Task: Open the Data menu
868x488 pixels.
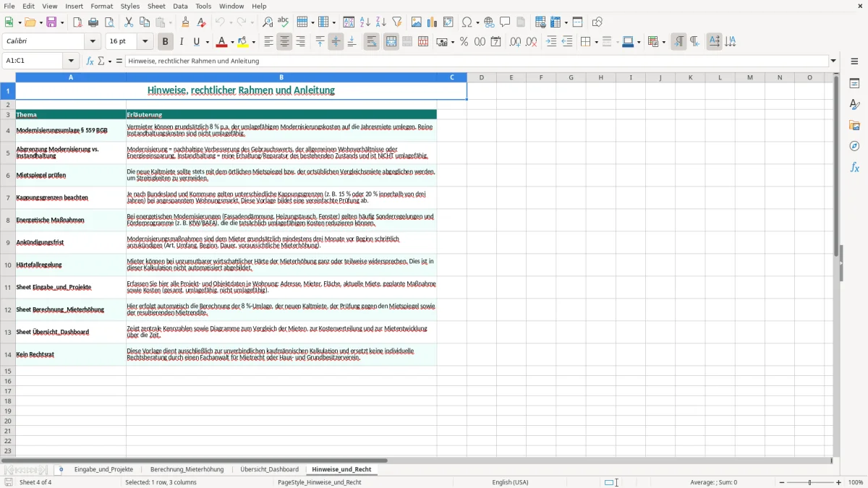Action: 180,6
